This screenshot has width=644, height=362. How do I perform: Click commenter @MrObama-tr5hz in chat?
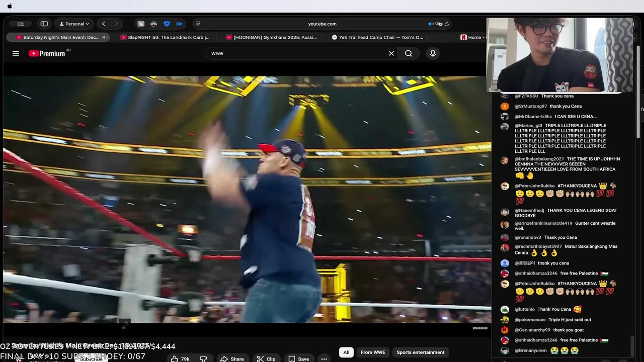tap(533, 117)
